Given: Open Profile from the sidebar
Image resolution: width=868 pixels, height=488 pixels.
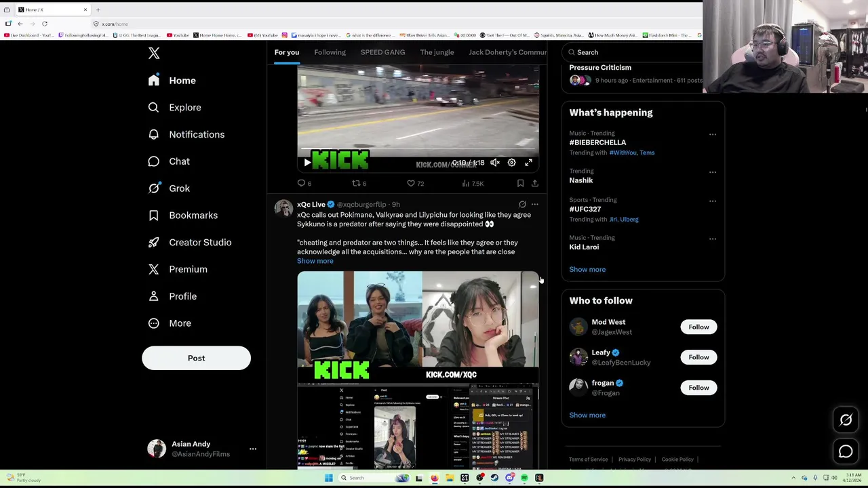Looking at the screenshot, I should [x=173, y=296].
